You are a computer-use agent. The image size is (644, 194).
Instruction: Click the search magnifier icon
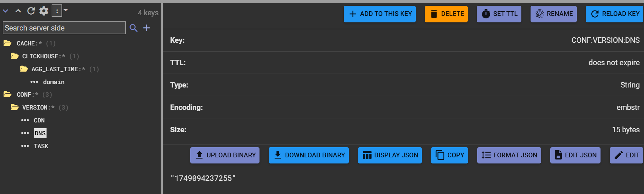133,28
